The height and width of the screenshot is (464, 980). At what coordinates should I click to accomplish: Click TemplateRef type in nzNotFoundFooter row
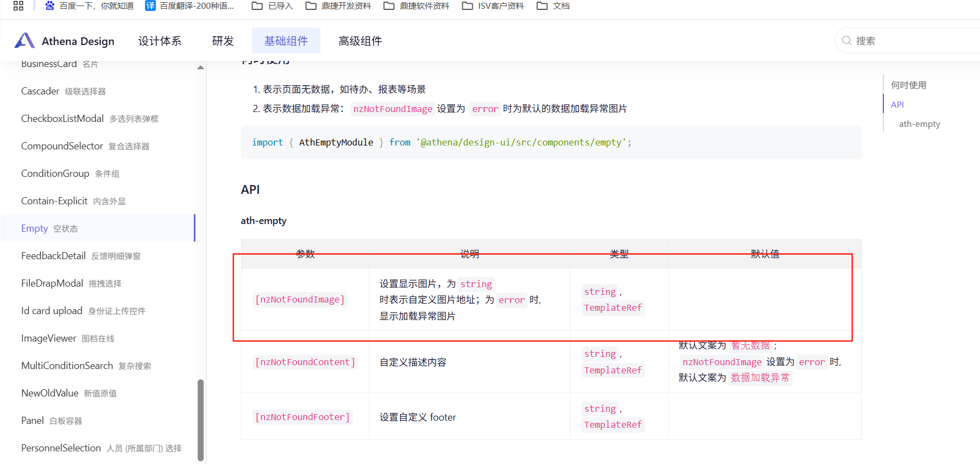click(x=613, y=425)
